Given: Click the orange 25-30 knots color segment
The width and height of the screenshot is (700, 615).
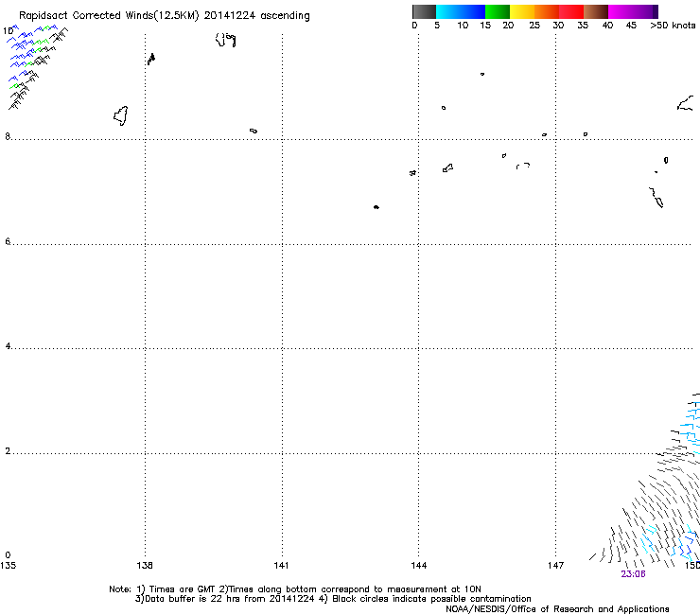Looking at the screenshot, I should coord(547,11).
